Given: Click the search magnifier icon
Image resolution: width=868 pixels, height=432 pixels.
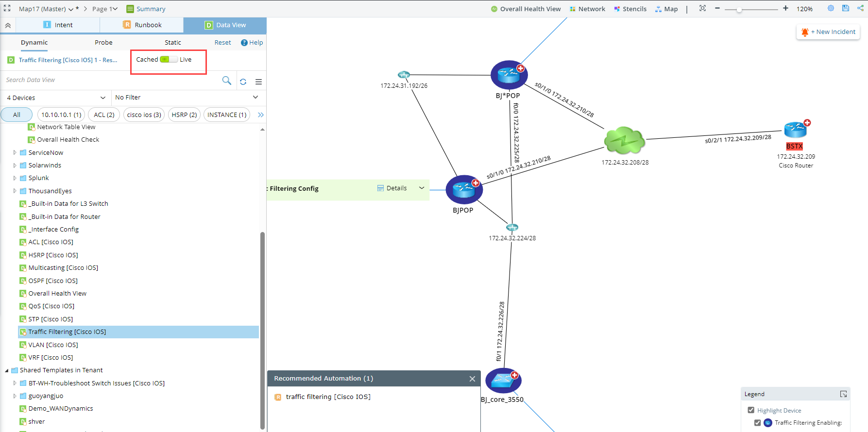Looking at the screenshot, I should [x=226, y=81].
